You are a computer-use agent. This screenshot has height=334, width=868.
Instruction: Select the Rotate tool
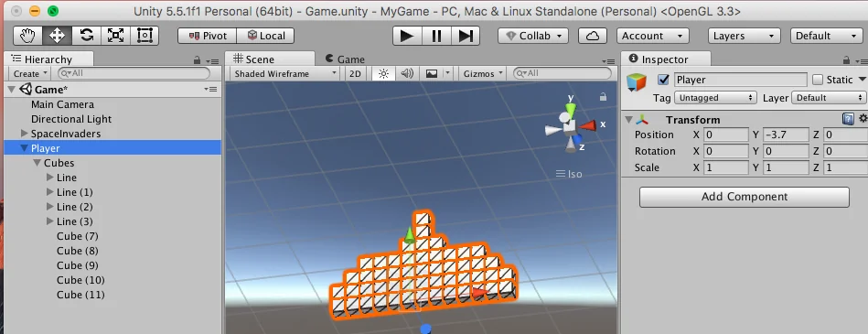(86, 36)
